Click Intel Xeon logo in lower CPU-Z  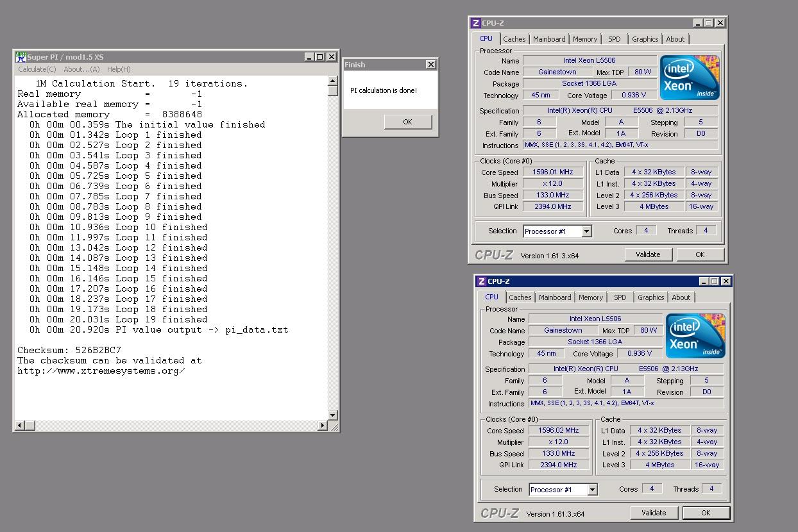coord(695,336)
